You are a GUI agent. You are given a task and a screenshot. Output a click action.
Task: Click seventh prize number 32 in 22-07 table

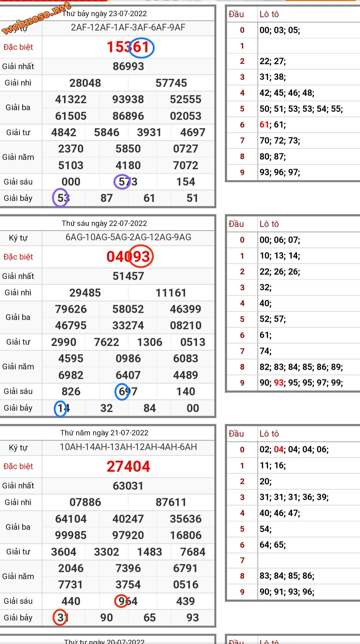tap(106, 408)
